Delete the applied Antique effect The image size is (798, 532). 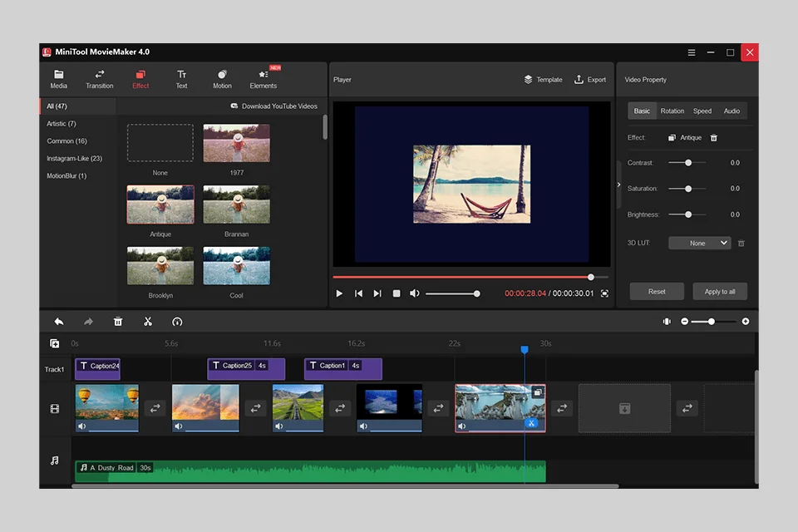(x=714, y=137)
